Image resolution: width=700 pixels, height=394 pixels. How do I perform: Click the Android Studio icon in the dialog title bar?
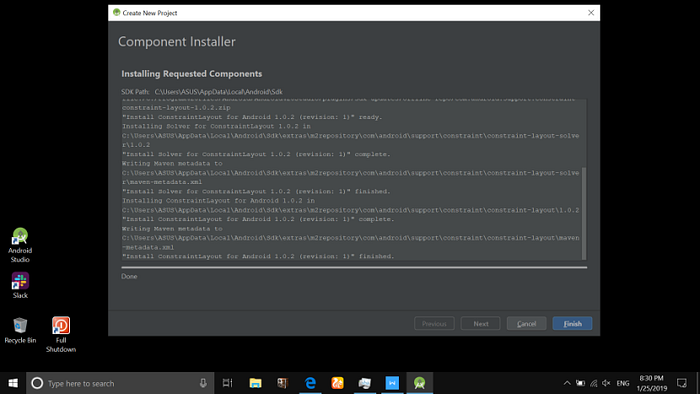tap(117, 12)
